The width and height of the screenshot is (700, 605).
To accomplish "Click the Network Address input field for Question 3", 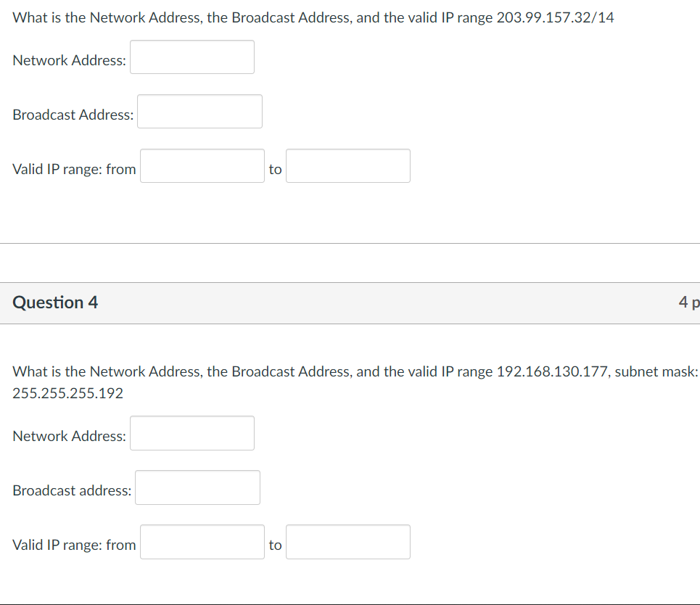I will [x=192, y=57].
